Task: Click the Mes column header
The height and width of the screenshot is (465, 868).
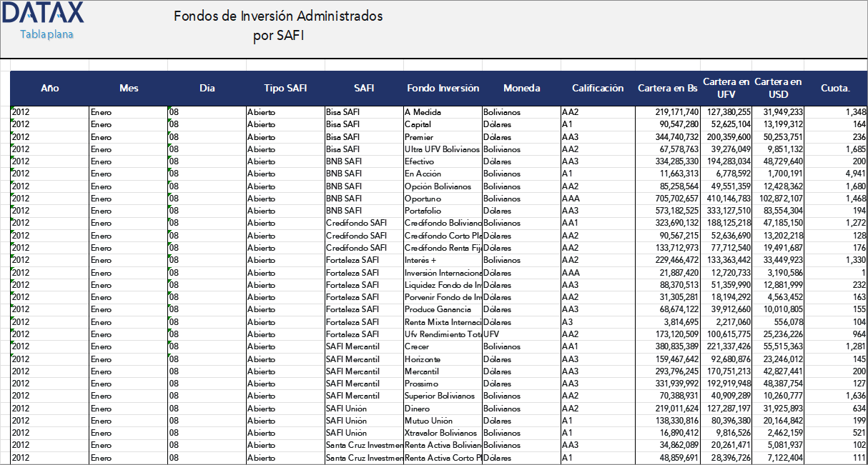Action: coord(129,88)
